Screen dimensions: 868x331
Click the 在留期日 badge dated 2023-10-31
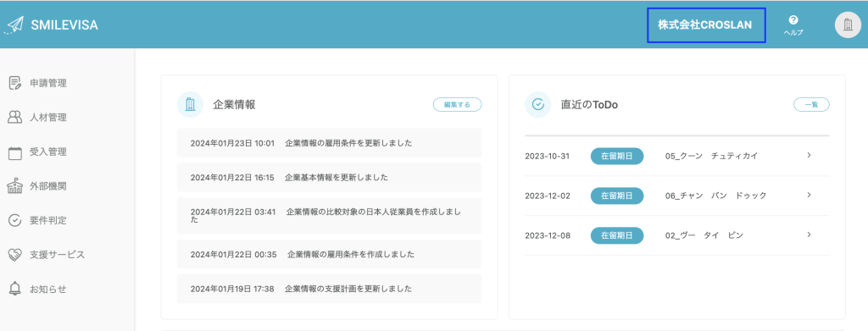[617, 156]
